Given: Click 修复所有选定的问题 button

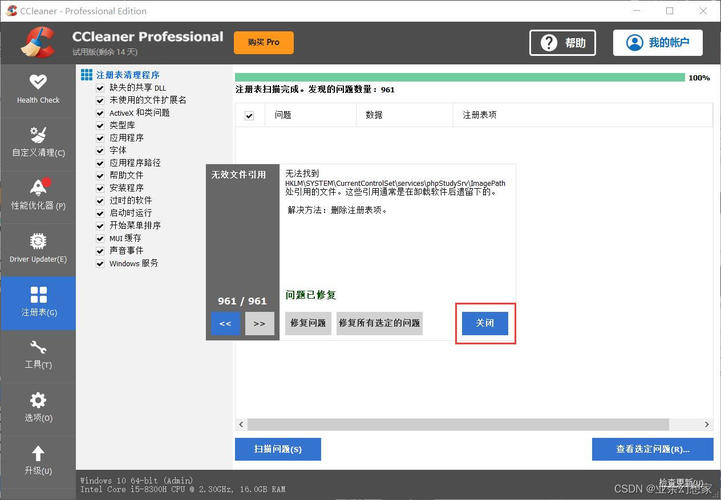Looking at the screenshot, I should pos(379,323).
